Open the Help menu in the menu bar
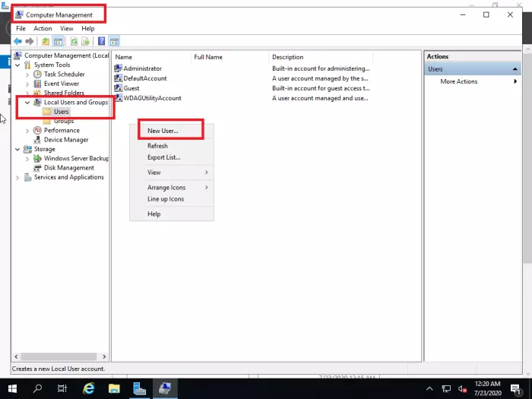Viewport: 532px width, 399px height. pos(88,29)
